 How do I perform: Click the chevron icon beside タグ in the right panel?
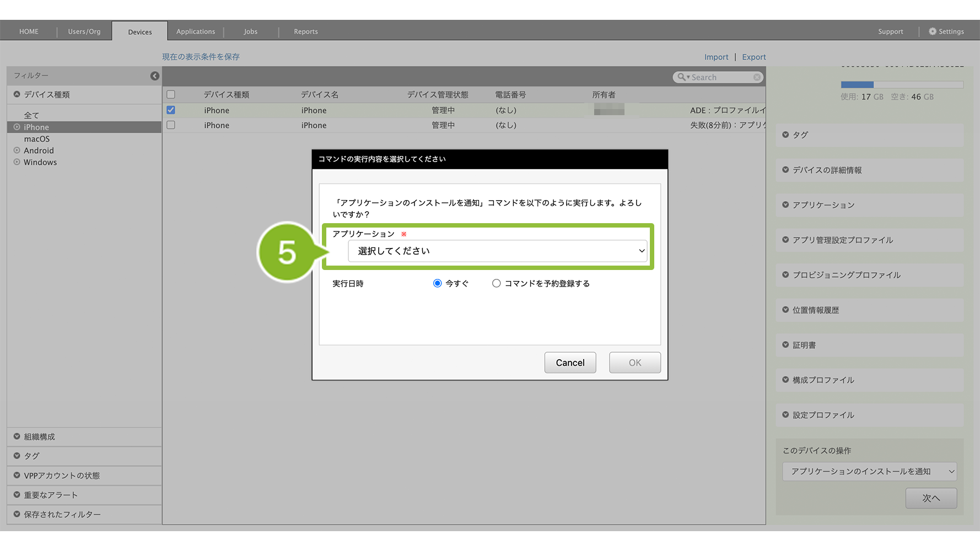pyautogui.click(x=785, y=134)
